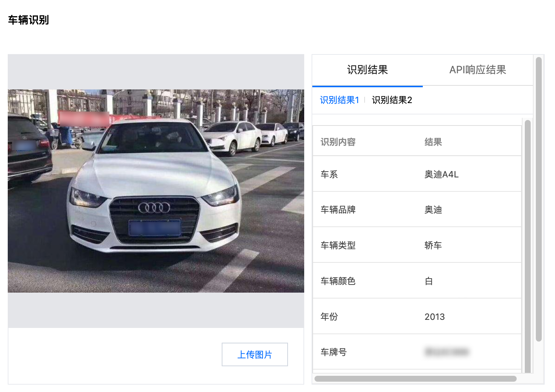Click the 车系 row label

point(329,174)
